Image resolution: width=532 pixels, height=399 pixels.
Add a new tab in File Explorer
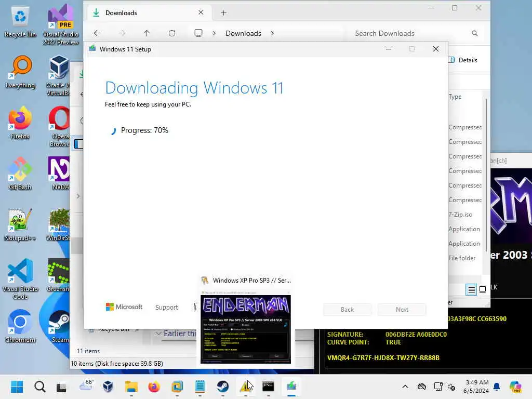pos(223,13)
